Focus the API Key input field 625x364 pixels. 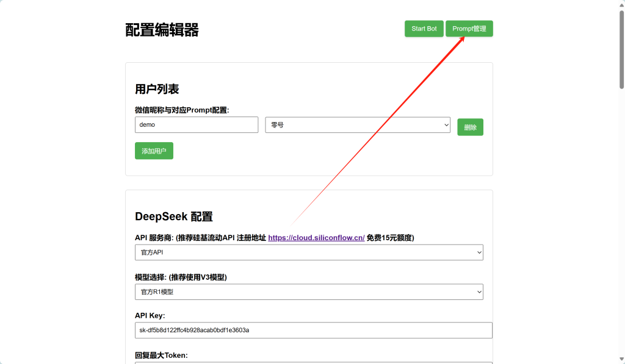pyautogui.click(x=313, y=330)
